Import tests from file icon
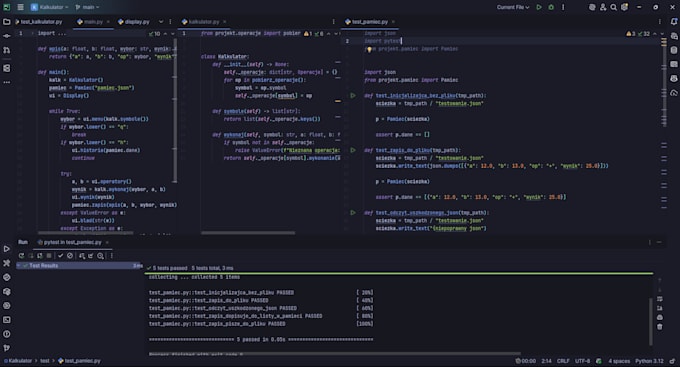Screen dimensions: 680x367 pos(91,256)
